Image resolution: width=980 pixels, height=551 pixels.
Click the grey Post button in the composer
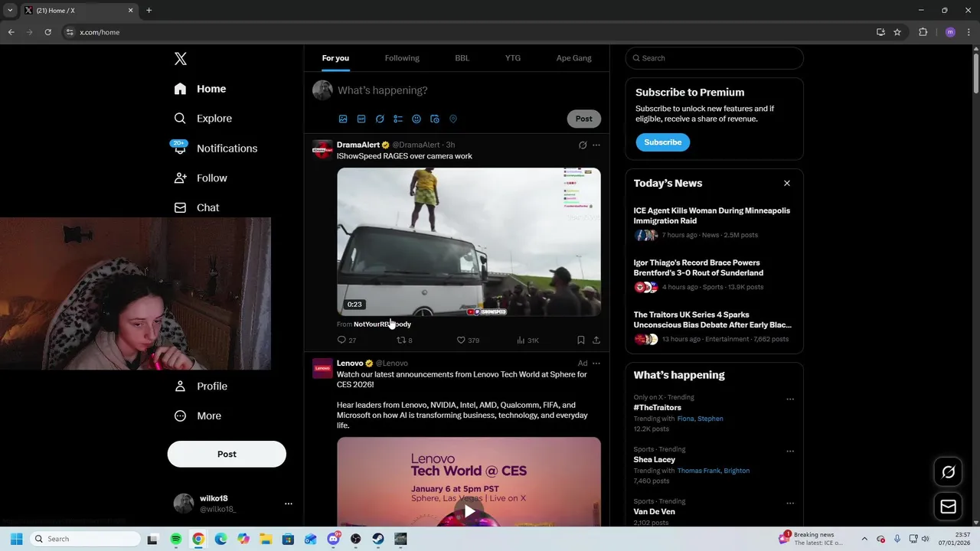point(584,119)
